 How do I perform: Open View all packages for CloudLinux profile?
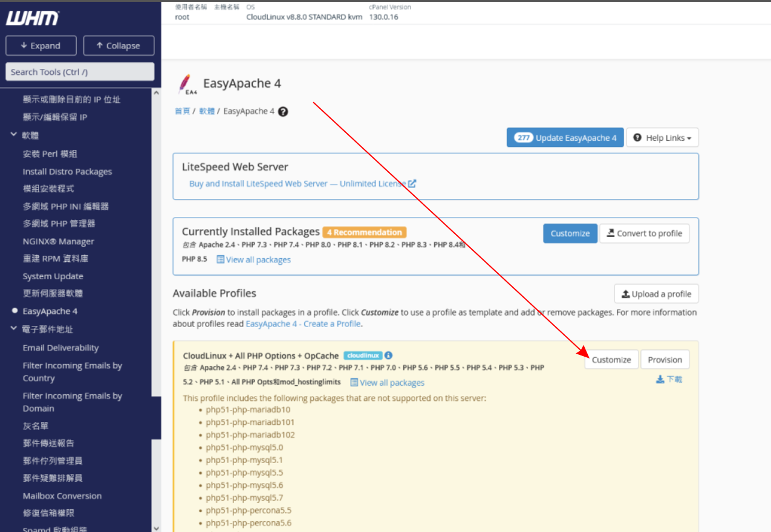click(387, 383)
